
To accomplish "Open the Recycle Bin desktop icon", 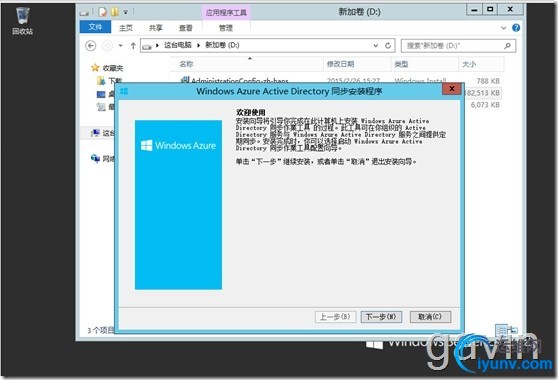I will [x=22, y=21].
